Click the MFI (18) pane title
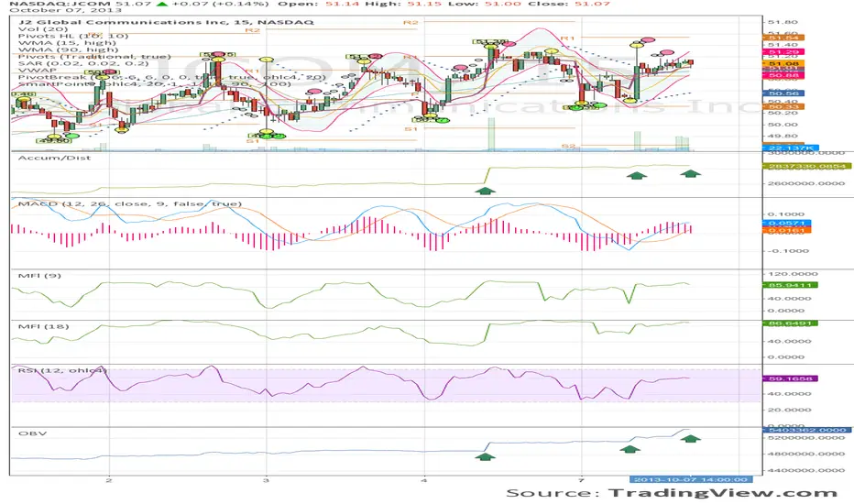This screenshot has height=504, width=854. pyautogui.click(x=44, y=326)
